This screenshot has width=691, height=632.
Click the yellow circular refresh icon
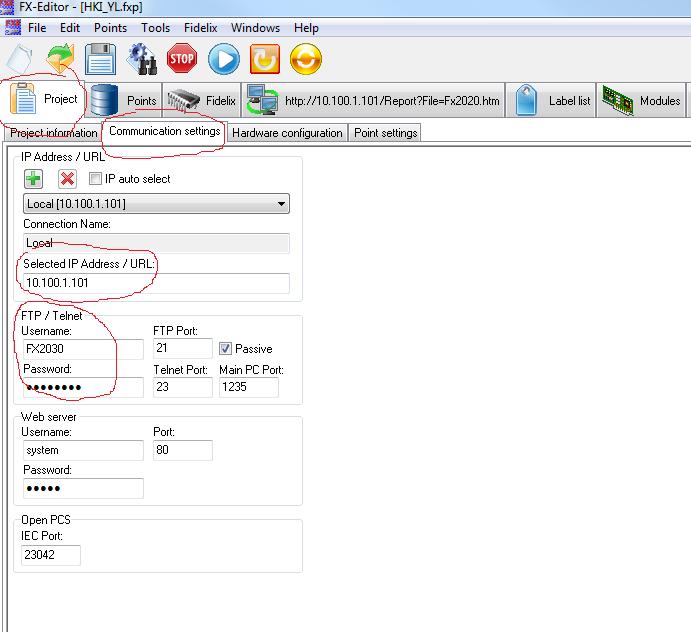click(x=306, y=59)
